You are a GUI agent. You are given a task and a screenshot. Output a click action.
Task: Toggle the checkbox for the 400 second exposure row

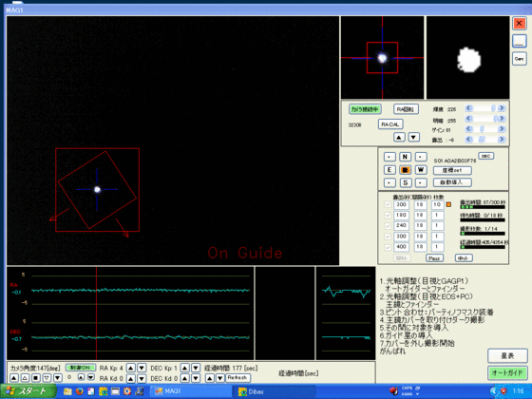click(x=388, y=247)
